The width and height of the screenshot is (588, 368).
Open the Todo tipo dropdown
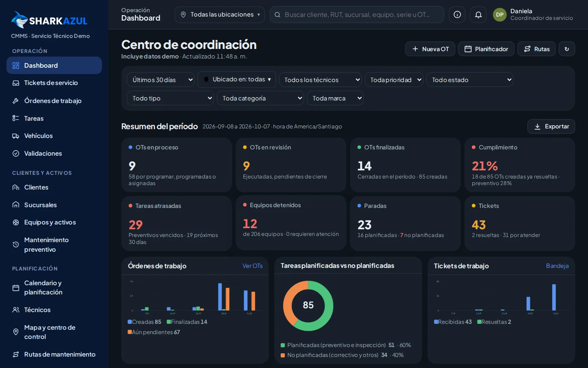pos(171,98)
